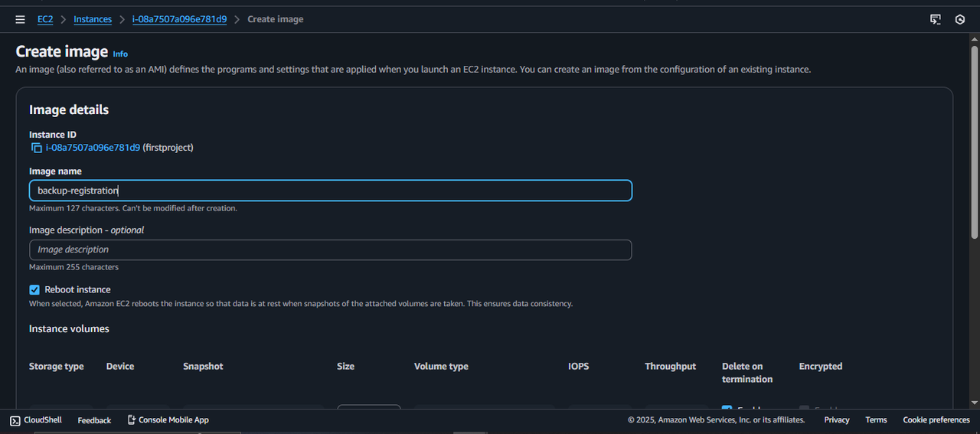Click the Delete on termination column header
Image resolution: width=980 pixels, height=434 pixels.
(x=747, y=373)
